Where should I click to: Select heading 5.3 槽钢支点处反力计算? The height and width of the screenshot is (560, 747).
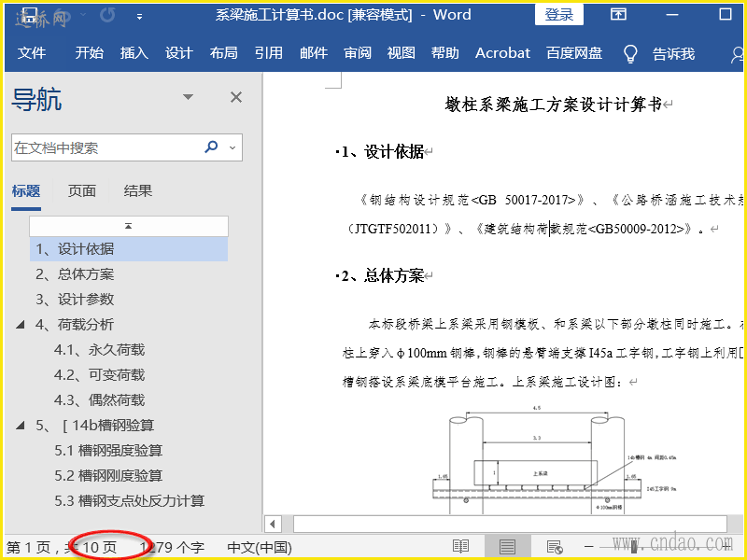[x=129, y=501]
